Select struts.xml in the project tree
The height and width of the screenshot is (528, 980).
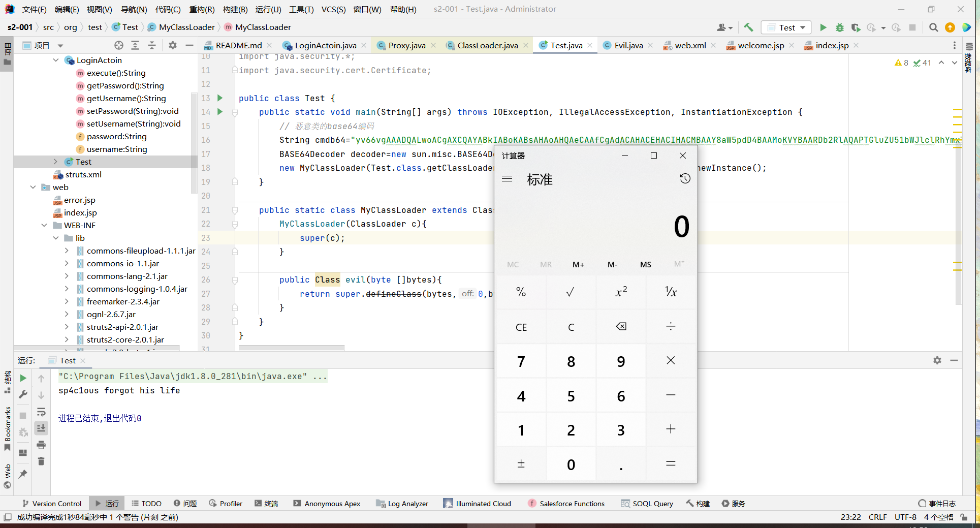click(x=83, y=174)
